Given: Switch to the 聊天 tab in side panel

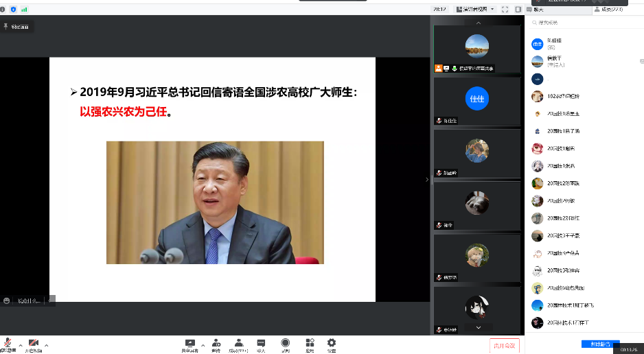Looking at the screenshot, I should tap(538, 10).
